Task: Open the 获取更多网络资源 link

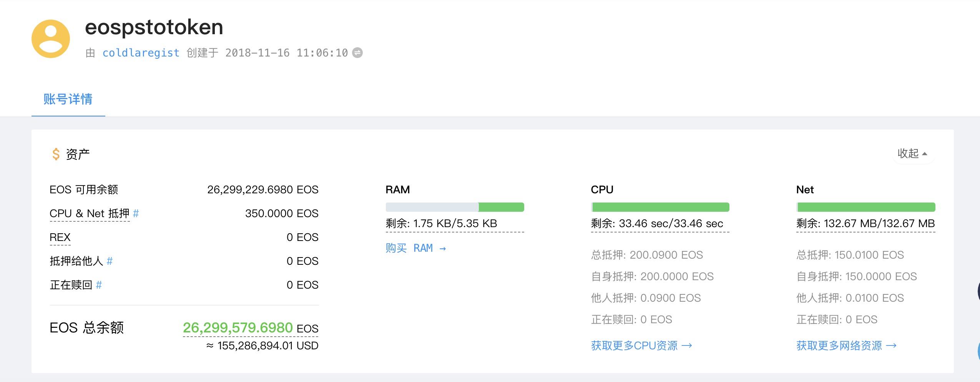Action: pyautogui.click(x=846, y=346)
